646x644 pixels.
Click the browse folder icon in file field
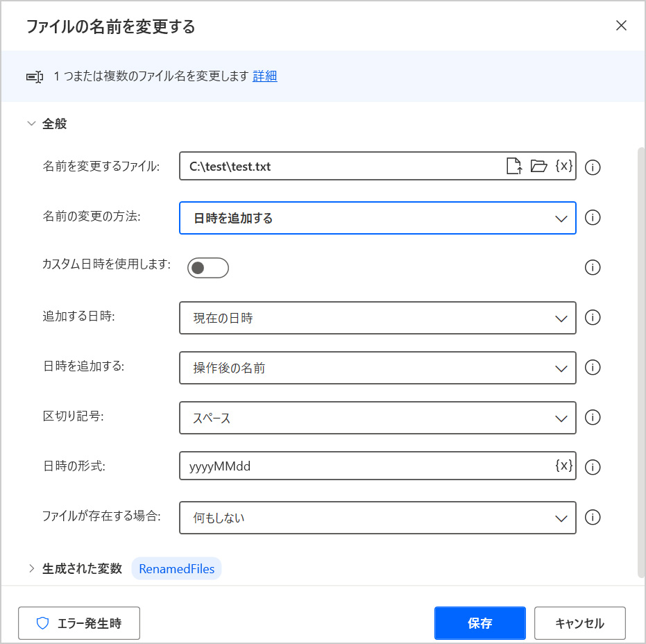click(x=538, y=167)
